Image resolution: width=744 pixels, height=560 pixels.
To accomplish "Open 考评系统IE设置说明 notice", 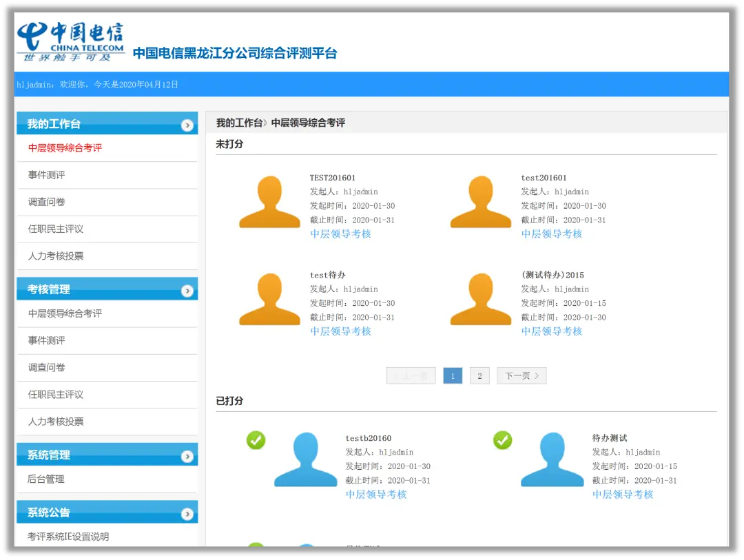I will coord(68,537).
